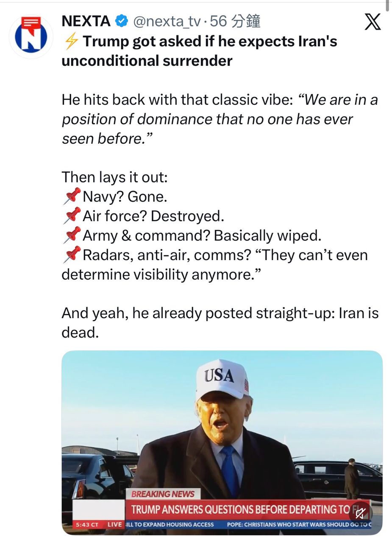Screen dimensions: 392x543
Task: Click the page scrollbar handle
Action: [x=388, y=5]
